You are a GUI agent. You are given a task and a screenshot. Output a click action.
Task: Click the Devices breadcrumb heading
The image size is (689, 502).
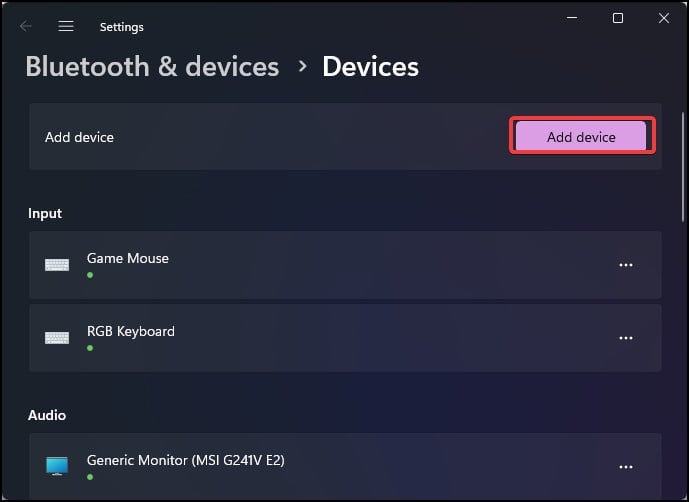370,67
